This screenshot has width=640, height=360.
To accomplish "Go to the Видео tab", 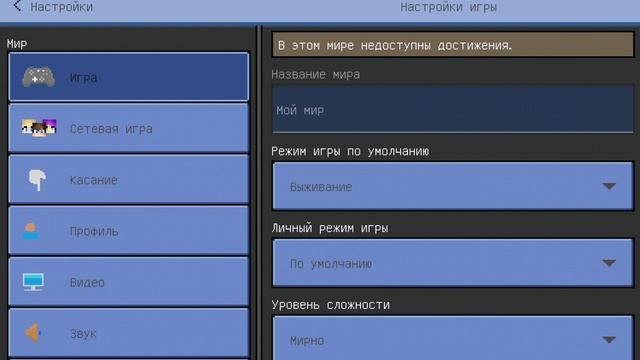I will coord(129,282).
